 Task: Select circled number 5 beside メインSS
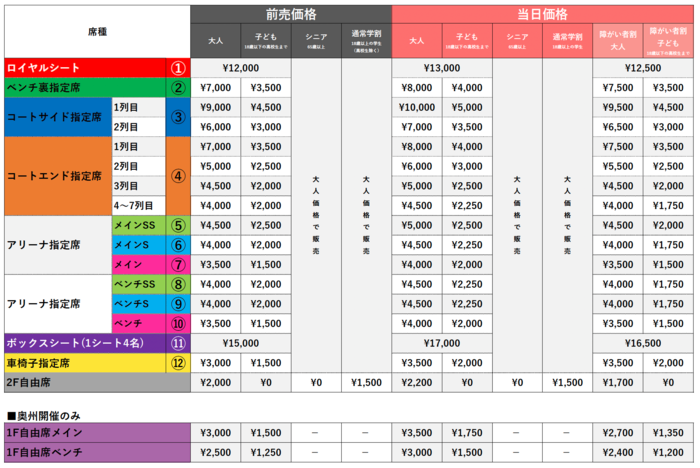pyautogui.click(x=177, y=225)
